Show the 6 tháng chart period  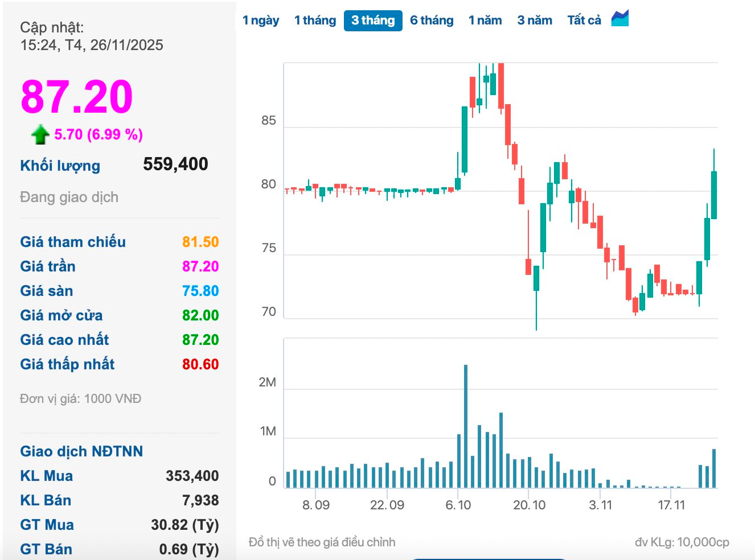pyautogui.click(x=432, y=20)
